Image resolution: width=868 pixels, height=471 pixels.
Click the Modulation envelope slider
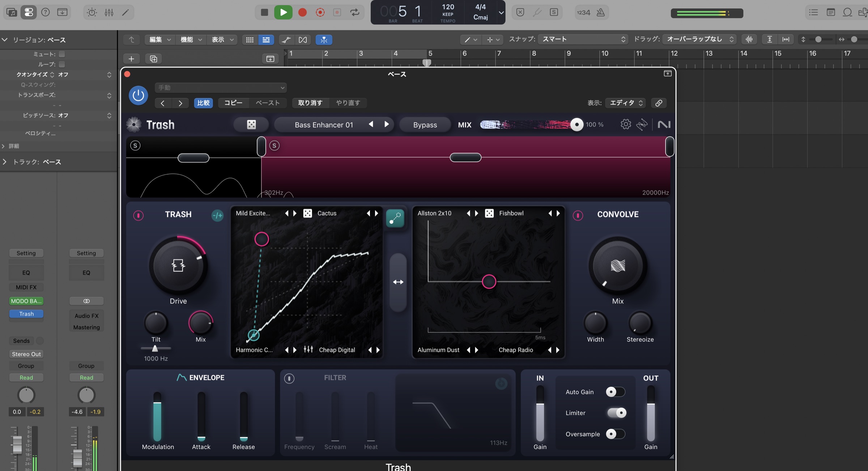coord(157,416)
